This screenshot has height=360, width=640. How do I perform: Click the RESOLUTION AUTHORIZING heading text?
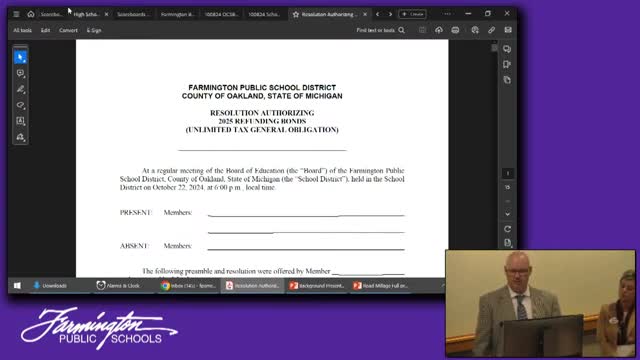262,113
